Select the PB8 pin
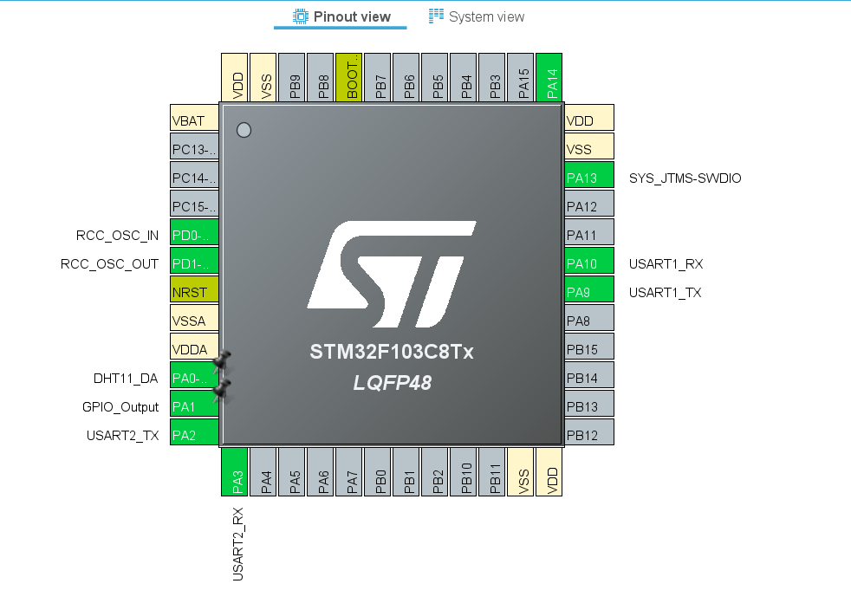 pyautogui.click(x=321, y=77)
